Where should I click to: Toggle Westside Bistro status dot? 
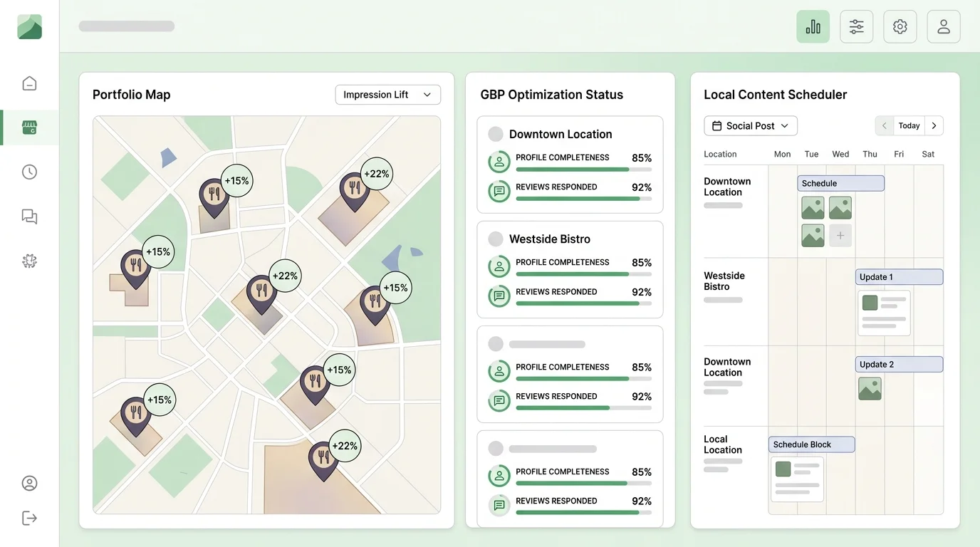pos(496,239)
